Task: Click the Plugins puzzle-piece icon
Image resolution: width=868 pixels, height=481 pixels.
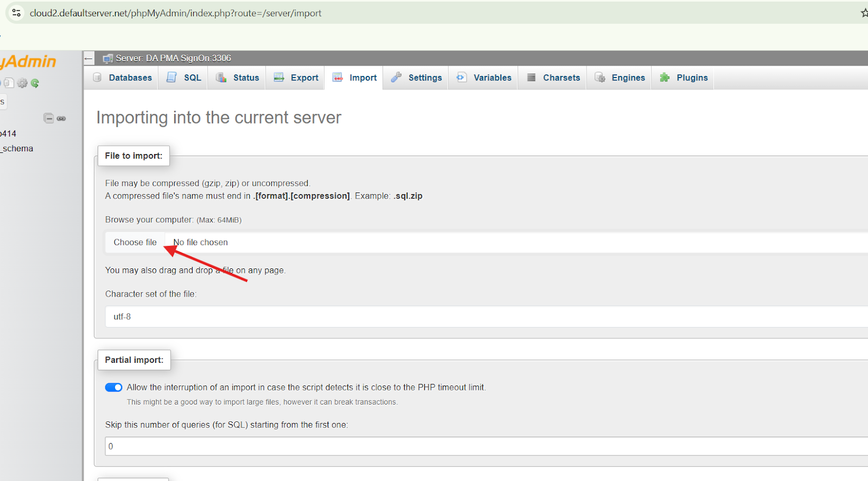Action: pyautogui.click(x=665, y=78)
